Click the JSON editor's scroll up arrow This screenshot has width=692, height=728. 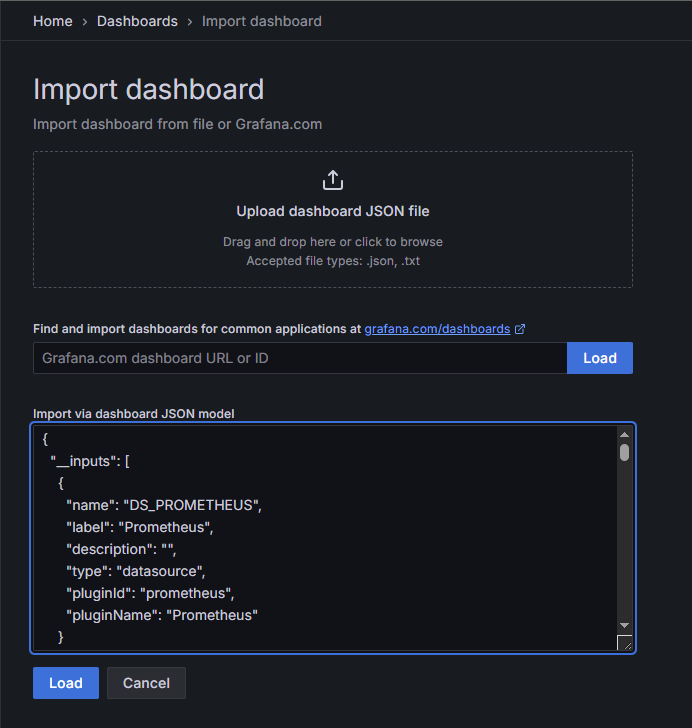[624, 435]
